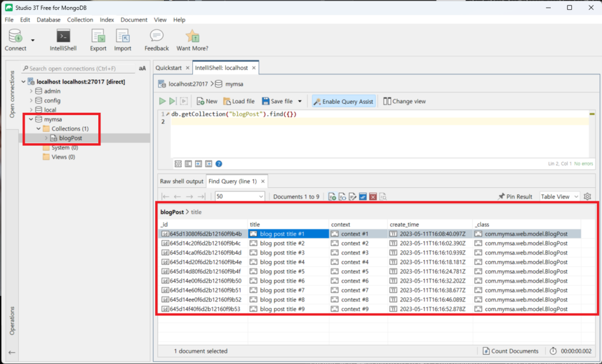This screenshot has width=602, height=364.
Task: Select the 645d14f40f6d2b12160f9b53 id cell
Action: 203,309
